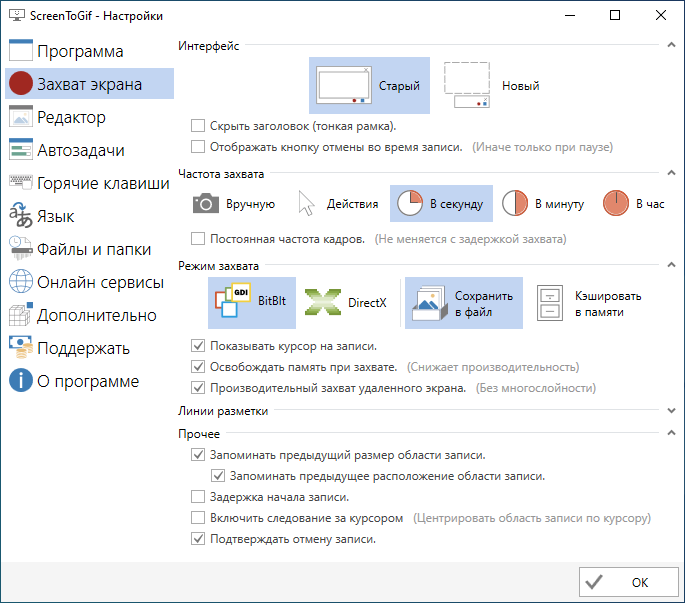This screenshot has width=685, height=603.
Task: Confirm settings with the OK button
Action: [x=628, y=582]
